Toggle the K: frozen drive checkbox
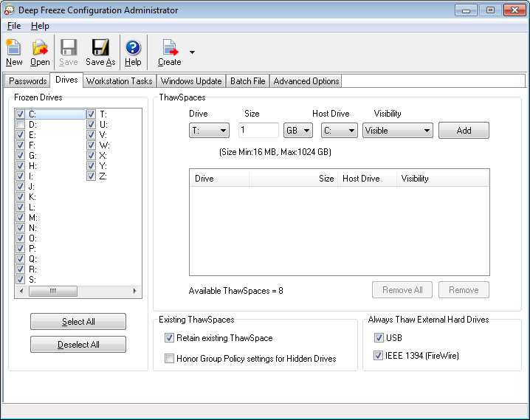This screenshot has height=420, width=530. pyautogui.click(x=20, y=196)
